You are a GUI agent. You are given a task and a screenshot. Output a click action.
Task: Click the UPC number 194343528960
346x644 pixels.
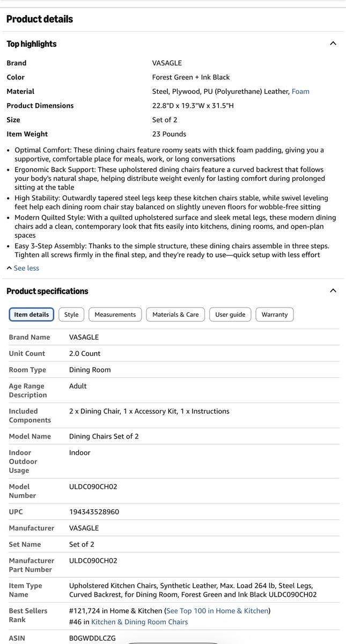94,512
